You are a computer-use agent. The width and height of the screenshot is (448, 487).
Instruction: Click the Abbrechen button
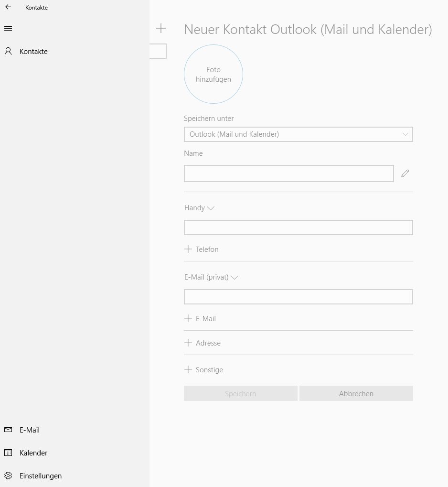click(x=356, y=393)
